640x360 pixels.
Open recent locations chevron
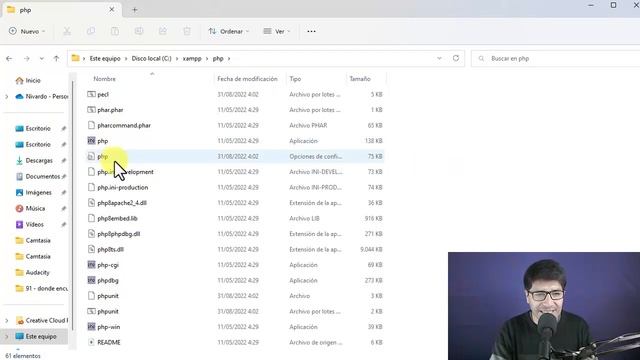(x=42, y=59)
